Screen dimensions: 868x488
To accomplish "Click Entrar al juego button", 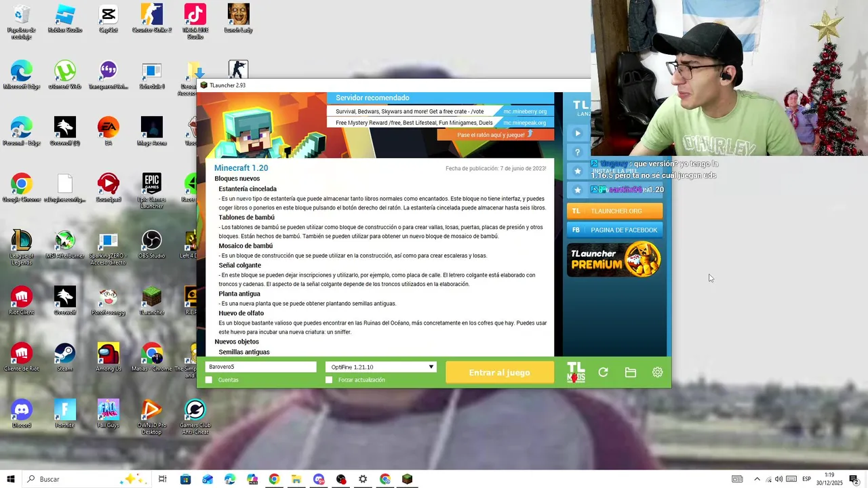I will 500,372.
